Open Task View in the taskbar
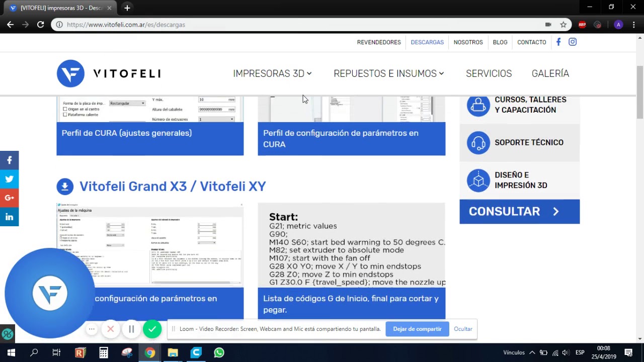 point(56,352)
